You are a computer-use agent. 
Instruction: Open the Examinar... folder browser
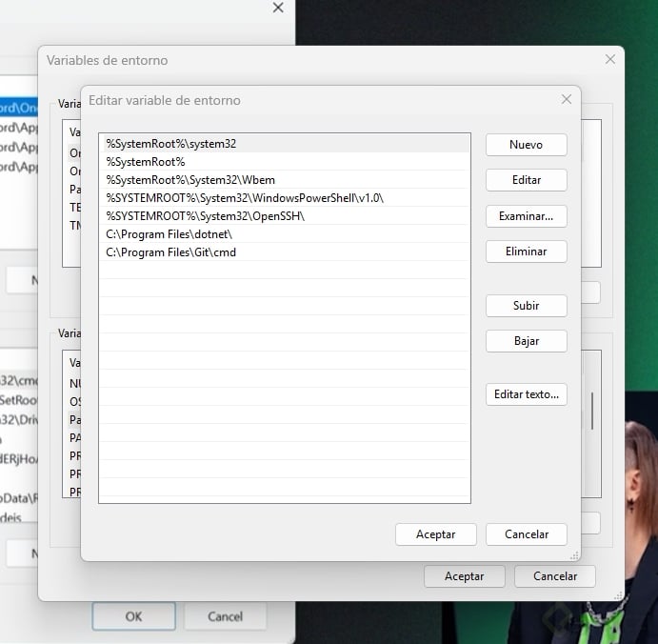coord(527,216)
